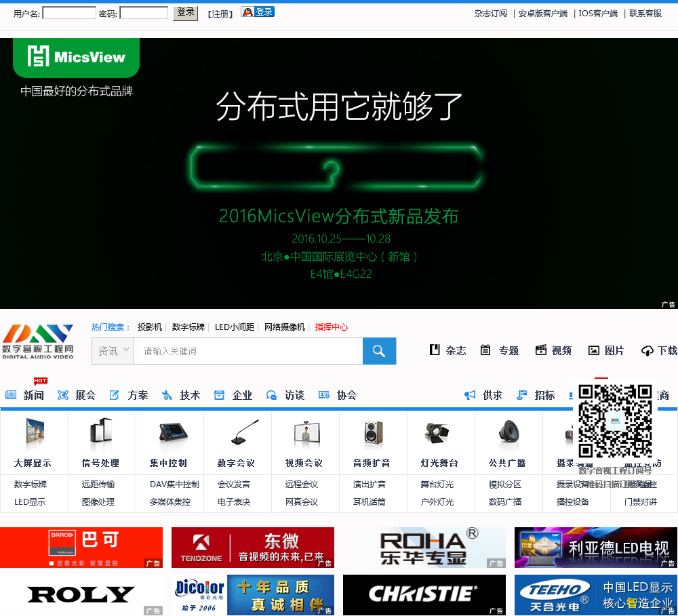Image resolution: width=678 pixels, height=616 pixels.
Task: Open the 图像处理 subcategory link
Action: pyautogui.click(x=98, y=502)
